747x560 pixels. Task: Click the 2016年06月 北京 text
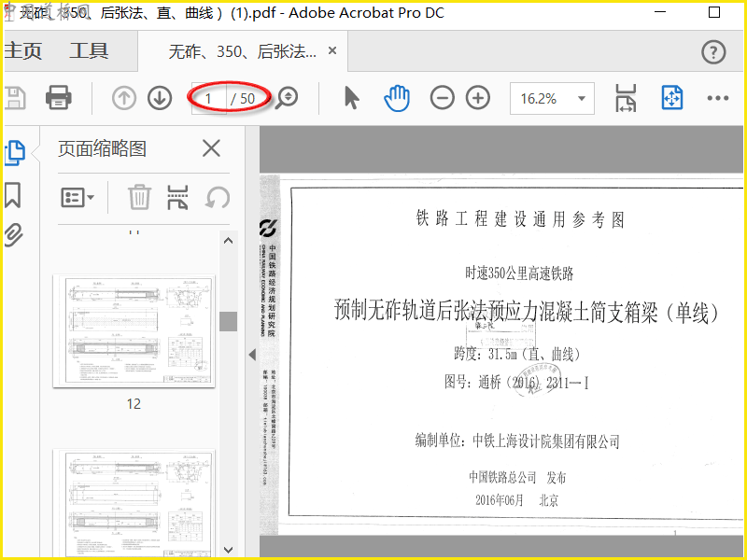517,500
